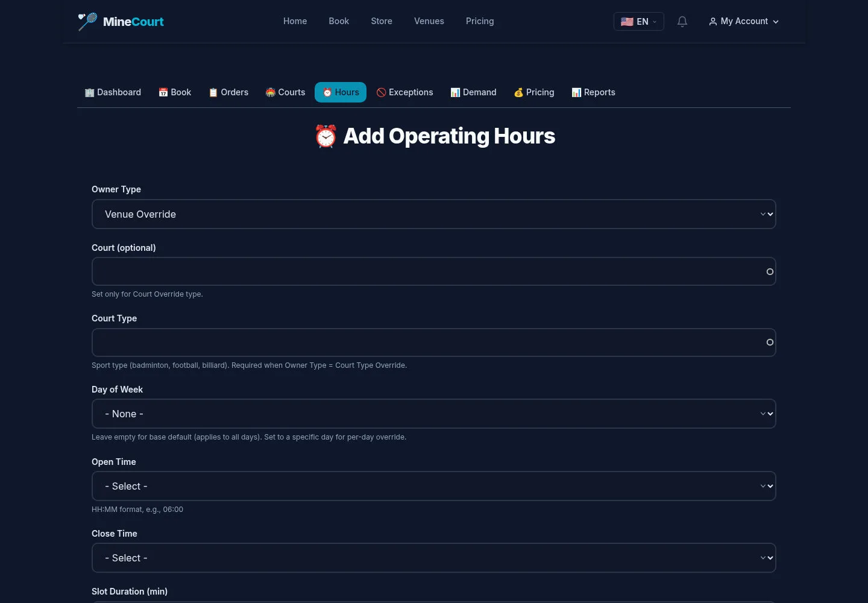The height and width of the screenshot is (603, 868).
Task: Open the Orders tab
Action: [228, 92]
